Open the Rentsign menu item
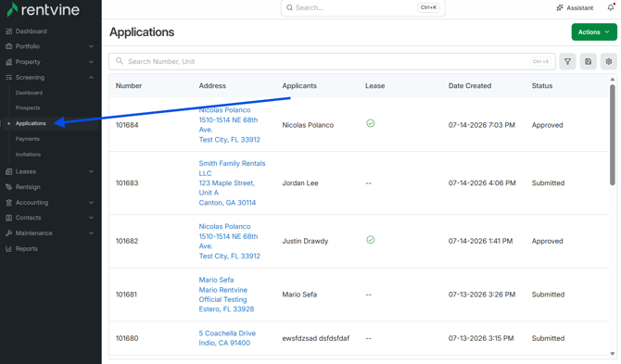 coord(28,187)
